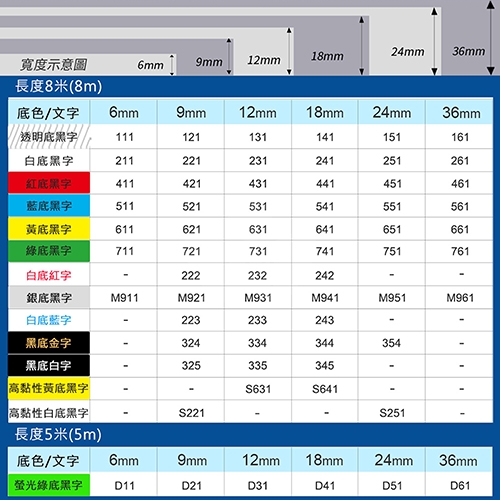This screenshot has height=500, width=500.
Task: Click the 18mm width diagram label
Action: point(327,56)
